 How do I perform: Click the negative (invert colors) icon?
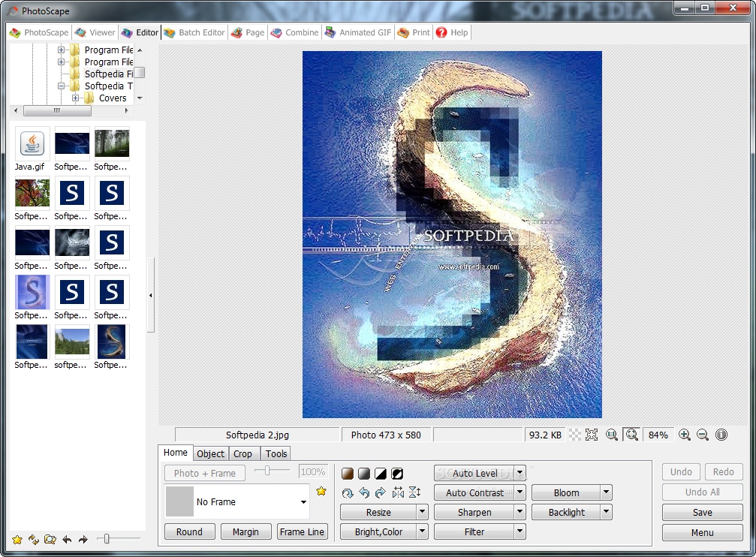[x=397, y=474]
